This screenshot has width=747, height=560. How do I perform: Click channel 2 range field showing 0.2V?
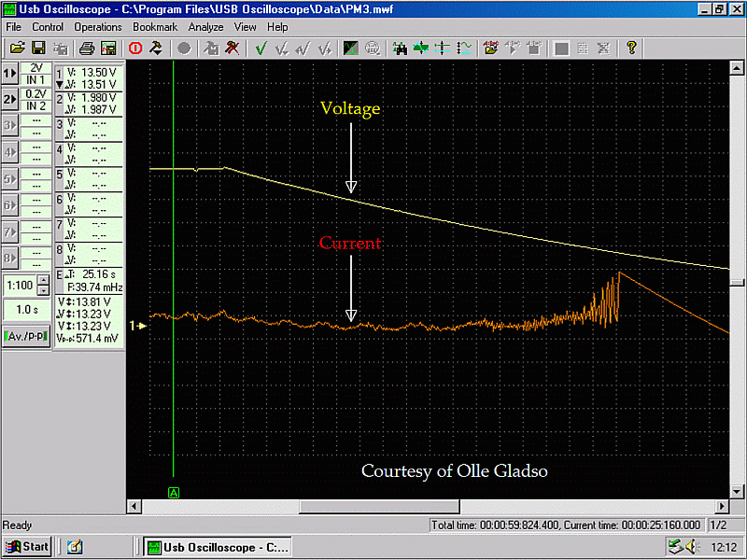[35, 94]
